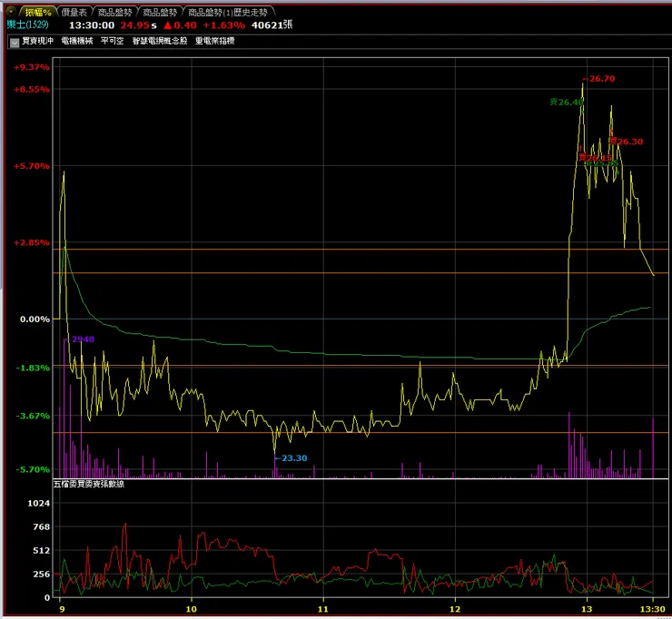Click the -1.83% axis label
This screenshot has width=672, height=619.
[x=33, y=368]
